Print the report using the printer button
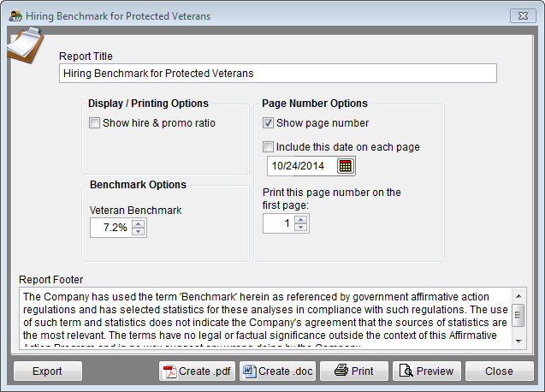Screen dimensions: 545x392 point(354,371)
